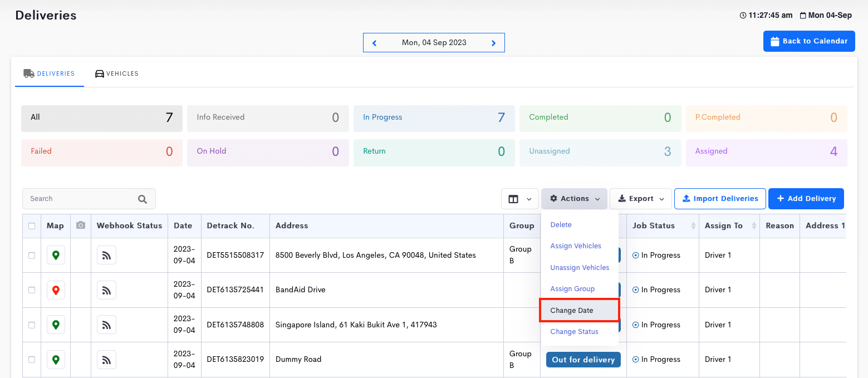Image resolution: width=868 pixels, height=378 pixels.
Task: Check the box for the BandAid Drive row
Action: click(x=32, y=290)
